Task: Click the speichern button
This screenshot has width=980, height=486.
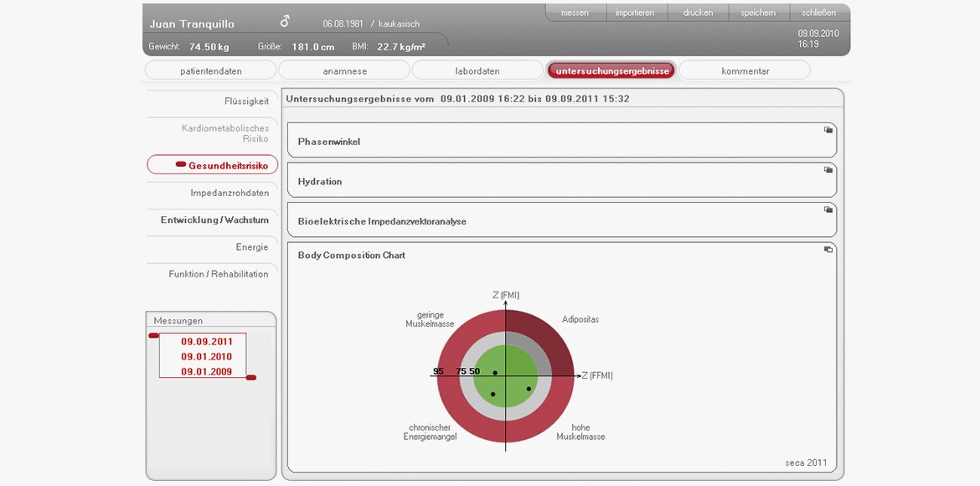Action: click(x=758, y=13)
